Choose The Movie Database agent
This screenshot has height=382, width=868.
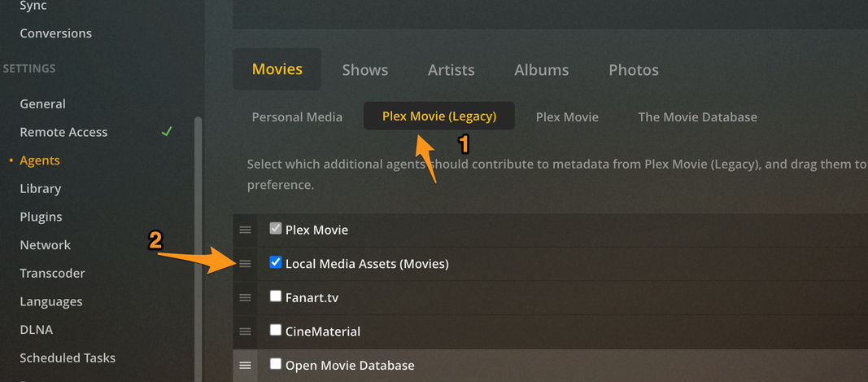click(x=697, y=117)
